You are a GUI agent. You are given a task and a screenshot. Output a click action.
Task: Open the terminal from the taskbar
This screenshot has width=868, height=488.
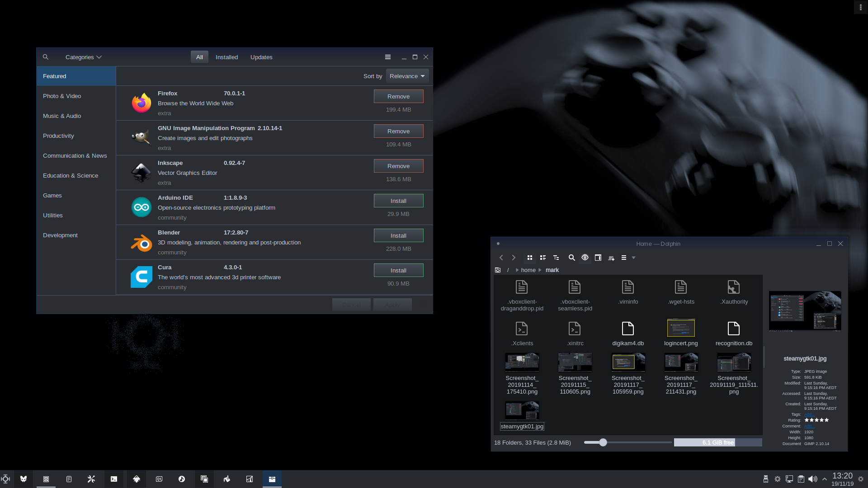(114, 479)
